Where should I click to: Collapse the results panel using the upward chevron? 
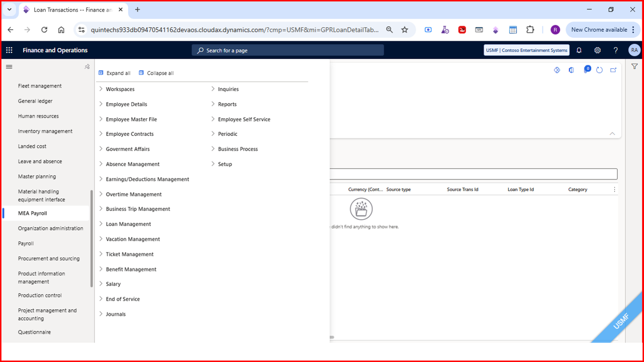(612, 134)
